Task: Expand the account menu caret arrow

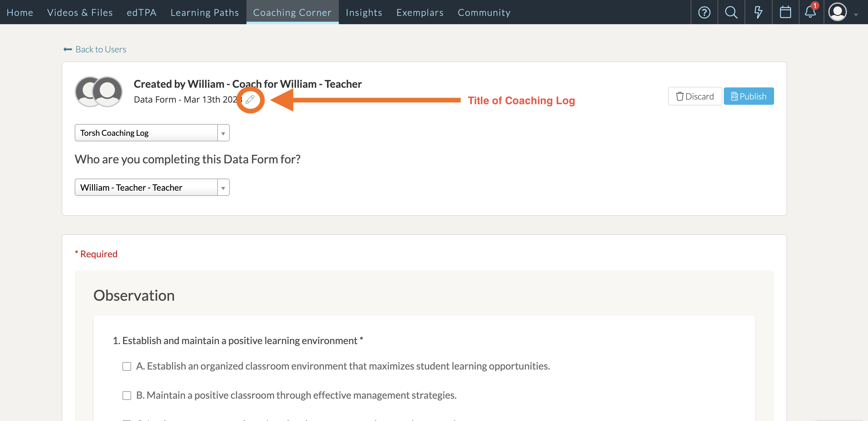Action: coord(856,15)
